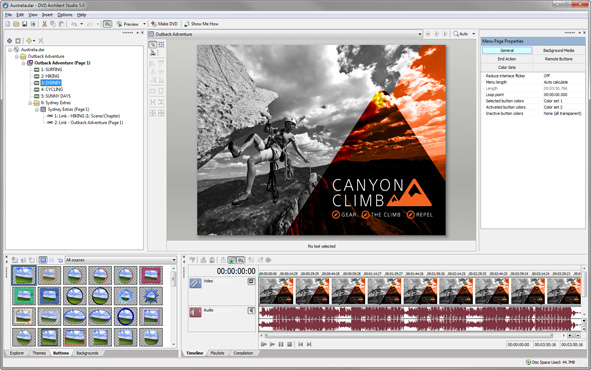Click the Make DVD button
The width and height of the screenshot is (591, 370).
tap(164, 24)
